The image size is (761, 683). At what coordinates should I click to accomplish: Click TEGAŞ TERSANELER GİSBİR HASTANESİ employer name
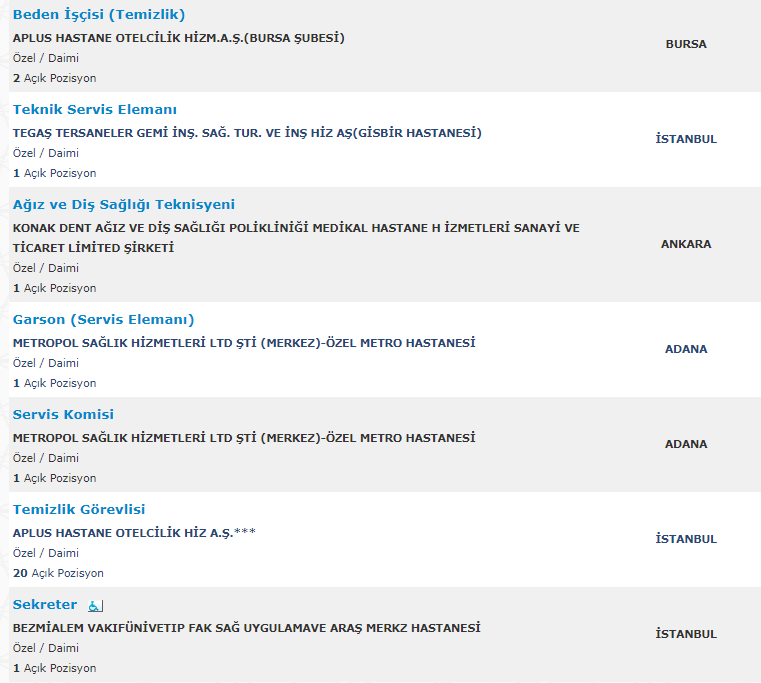(247, 133)
